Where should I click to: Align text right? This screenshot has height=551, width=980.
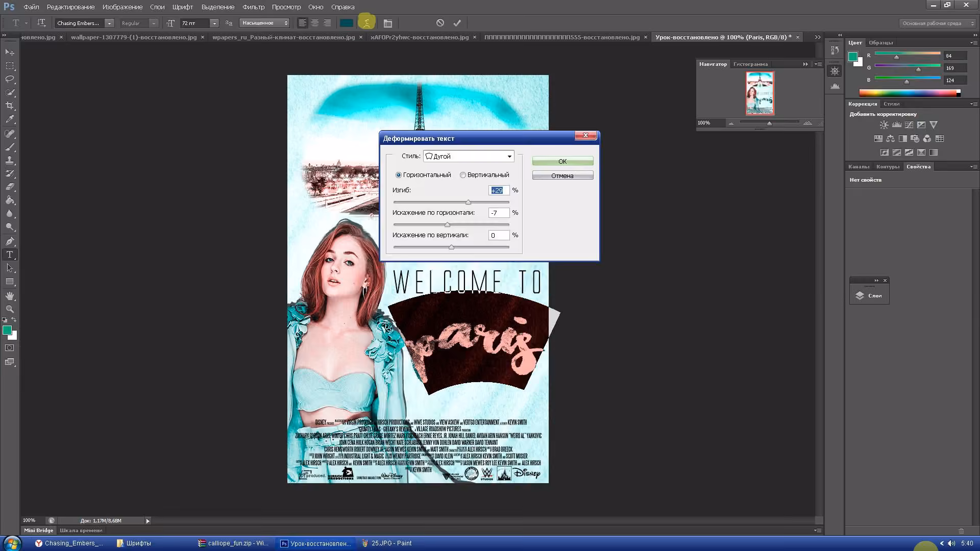coord(327,23)
